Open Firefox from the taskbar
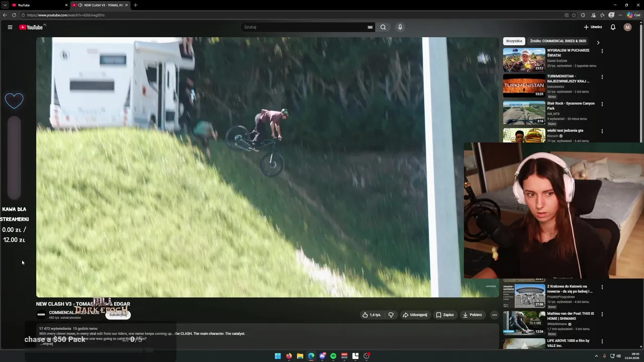This screenshot has width=644, height=362. (x=289, y=356)
